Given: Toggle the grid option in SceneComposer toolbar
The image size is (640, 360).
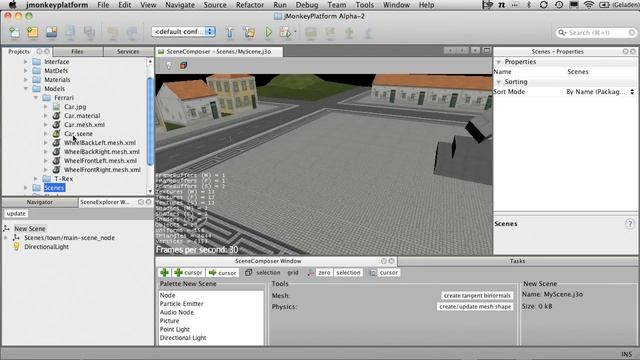Looking at the screenshot, I should point(293,272).
